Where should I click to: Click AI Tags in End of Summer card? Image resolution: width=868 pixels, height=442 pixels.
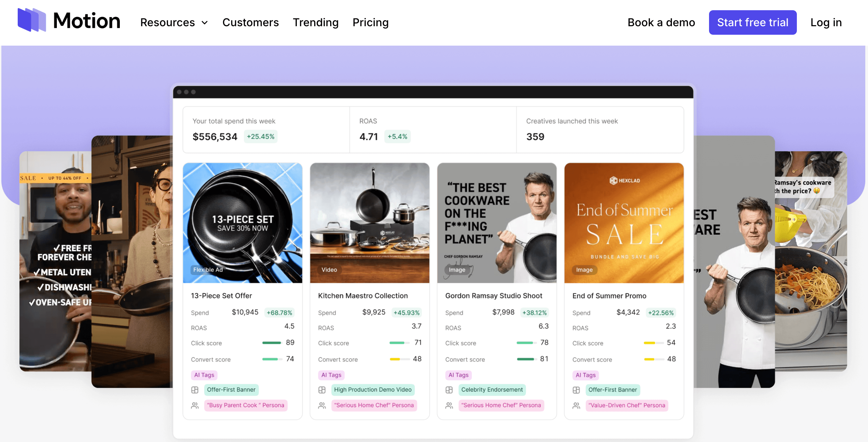pos(585,375)
